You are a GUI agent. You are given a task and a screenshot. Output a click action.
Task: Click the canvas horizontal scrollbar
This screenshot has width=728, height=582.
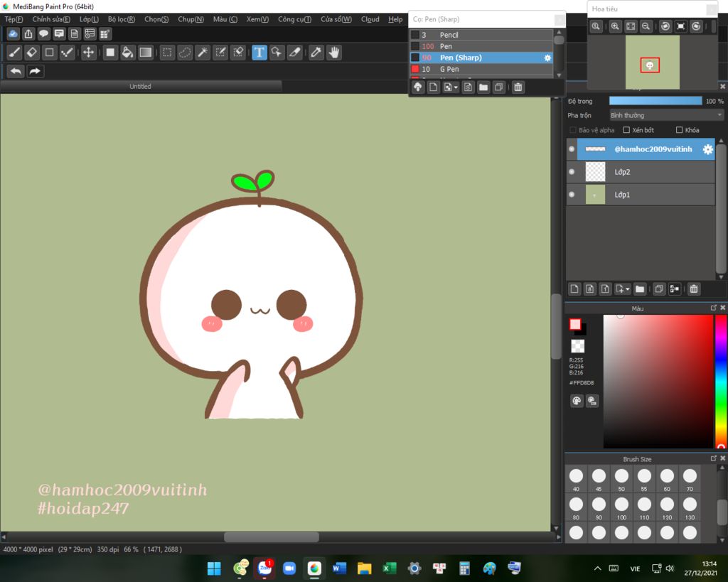(271, 537)
